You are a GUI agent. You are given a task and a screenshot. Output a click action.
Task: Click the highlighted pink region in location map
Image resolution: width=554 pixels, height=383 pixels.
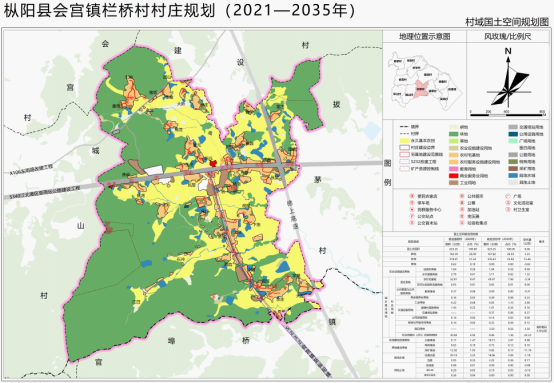[422, 89]
